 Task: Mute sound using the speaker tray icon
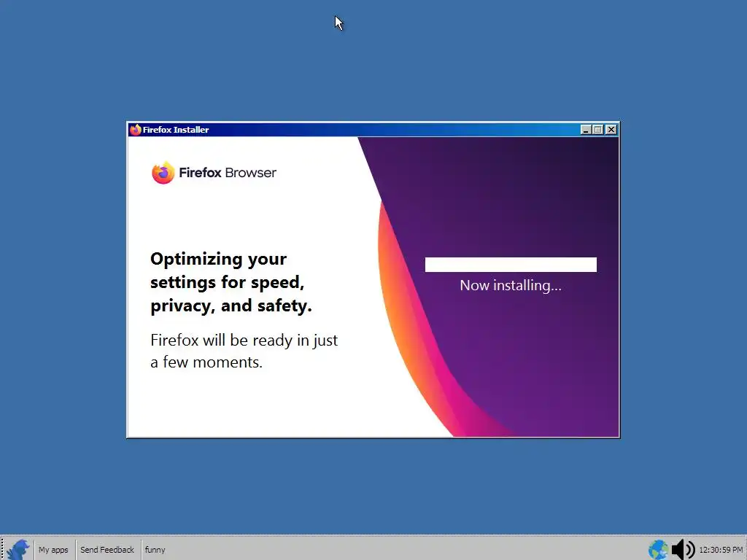[683, 550]
